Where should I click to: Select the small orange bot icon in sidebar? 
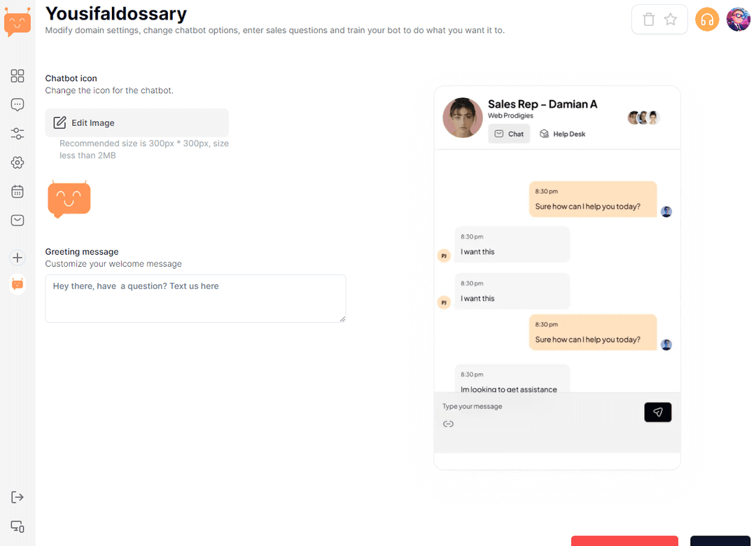[17, 284]
